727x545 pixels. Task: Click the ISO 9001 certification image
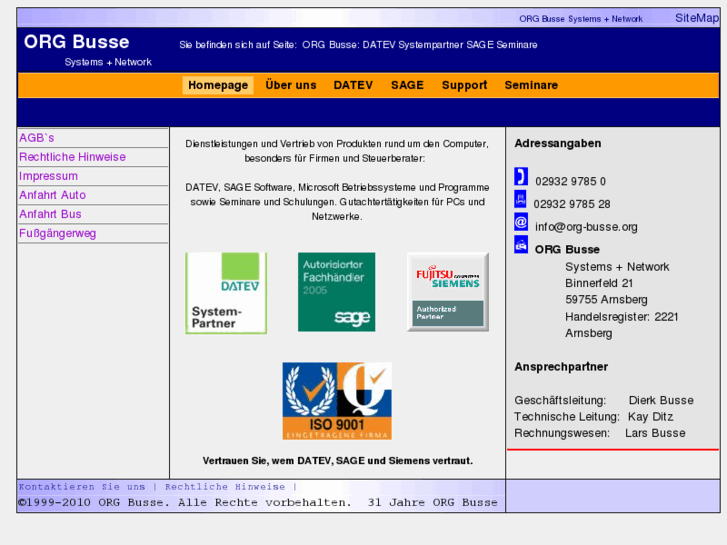337,401
